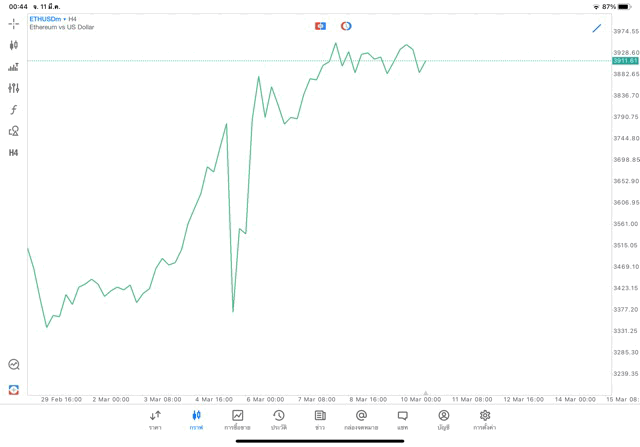640x447 pixels.
Task: Open the chart search icon in sidebar
Action: coord(13,365)
